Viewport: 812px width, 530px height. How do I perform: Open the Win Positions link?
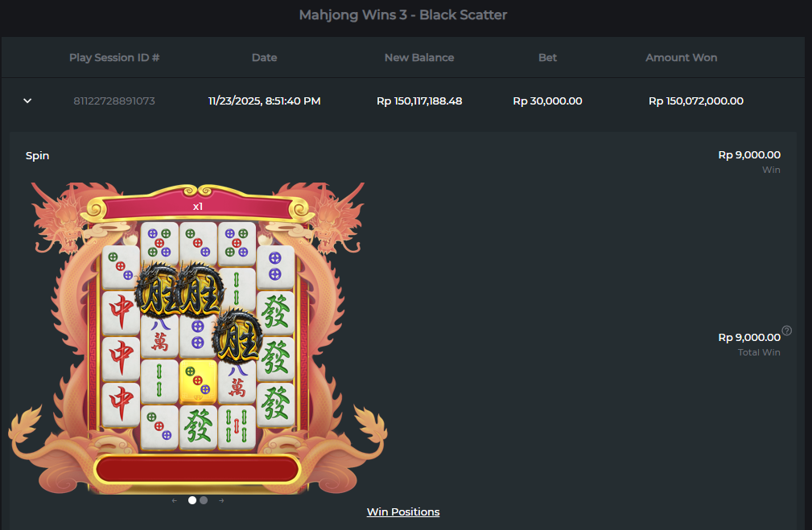pyautogui.click(x=403, y=512)
